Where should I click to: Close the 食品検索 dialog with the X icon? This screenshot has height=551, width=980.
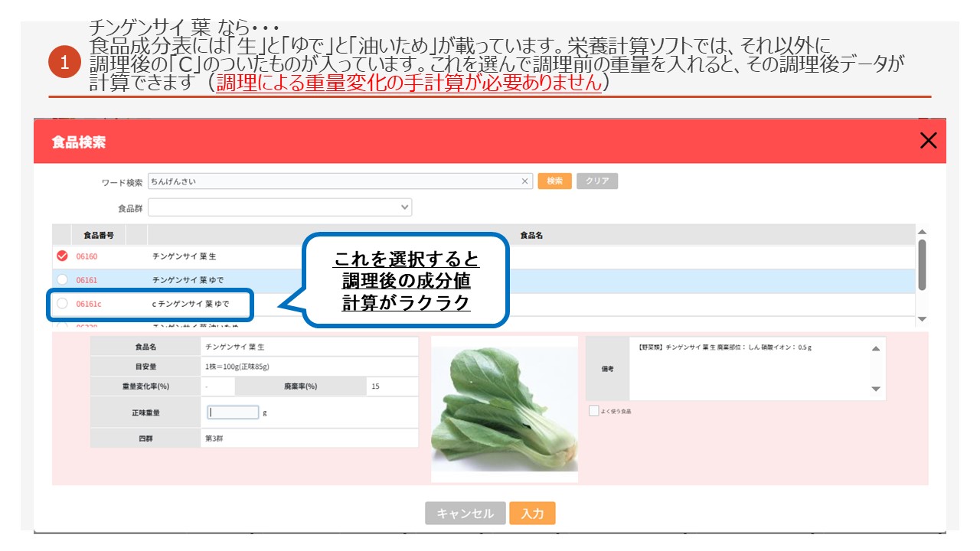928,141
